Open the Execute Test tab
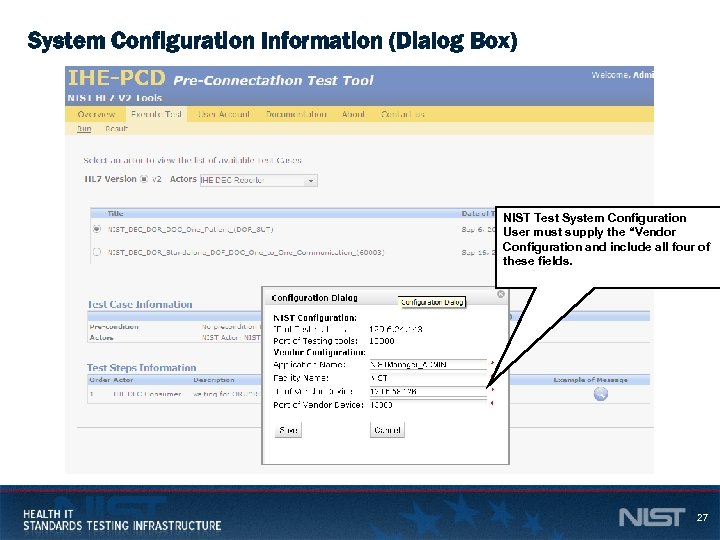 pyautogui.click(x=156, y=114)
